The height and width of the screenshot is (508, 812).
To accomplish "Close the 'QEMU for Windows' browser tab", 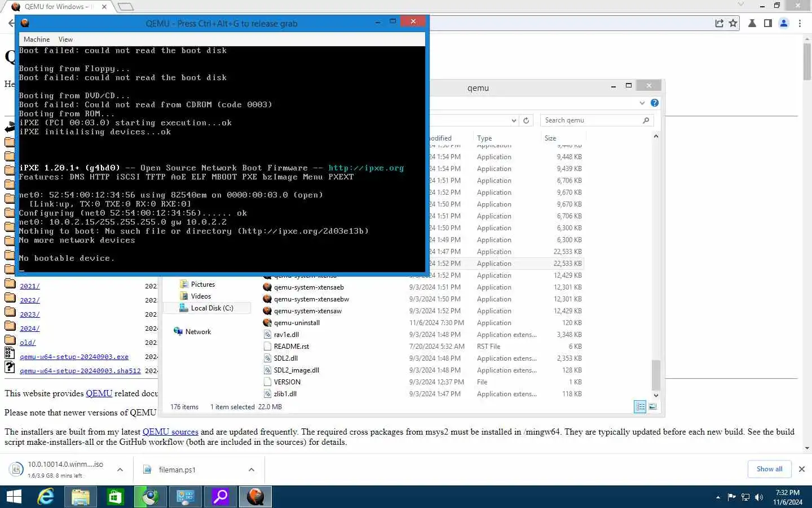I will (x=104, y=7).
